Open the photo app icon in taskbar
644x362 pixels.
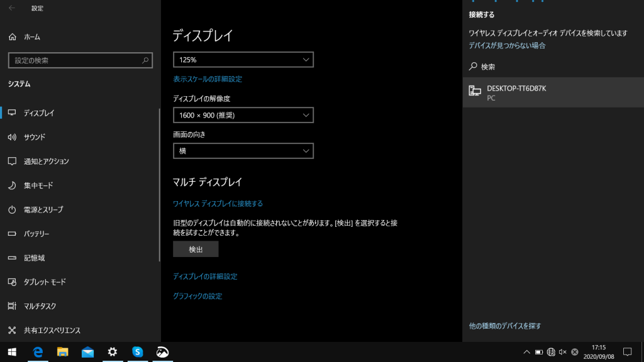(163, 352)
